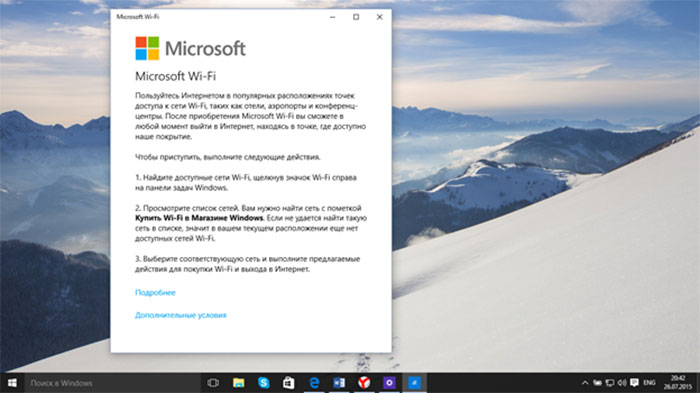Minimize the Microsoft Wi-Fi window
700x393 pixels.
tap(333, 17)
